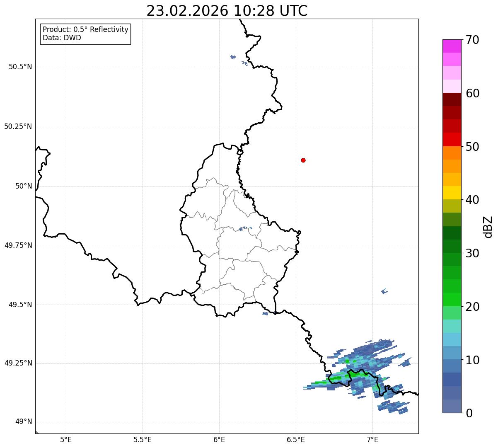This screenshot has width=498, height=448.
Task: Click the red radar site marker dot
Action: pyautogui.click(x=303, y=160)
